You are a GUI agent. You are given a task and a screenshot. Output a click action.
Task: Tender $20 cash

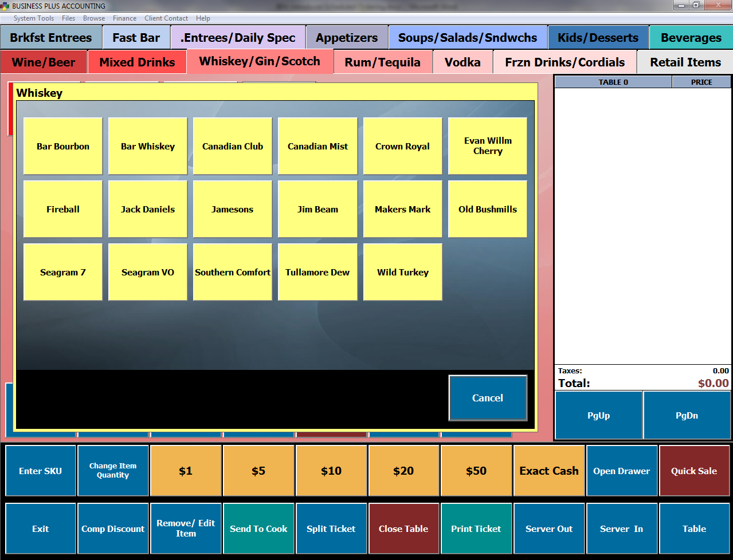(x=403, y=471)
